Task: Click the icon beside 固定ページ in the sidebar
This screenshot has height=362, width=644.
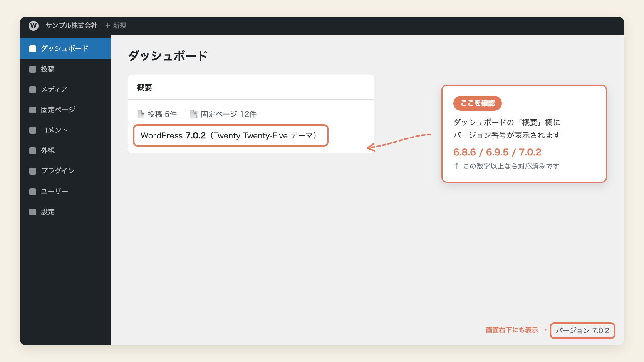Action: click(33, 110)
